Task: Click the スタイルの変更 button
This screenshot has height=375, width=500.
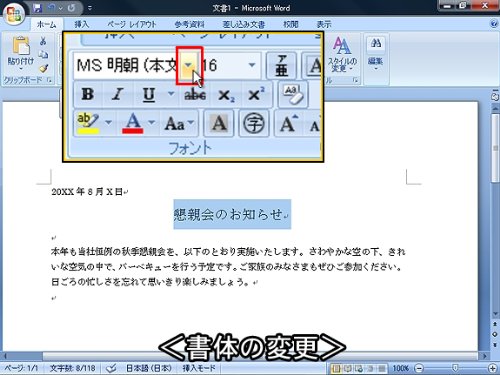Action: tap(342, 55)
